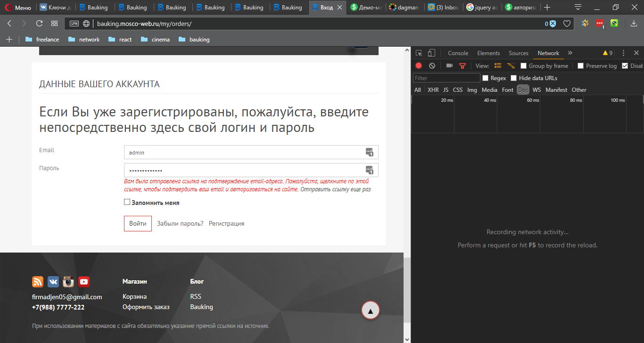Open the Корзина footer link

(134, 297)
